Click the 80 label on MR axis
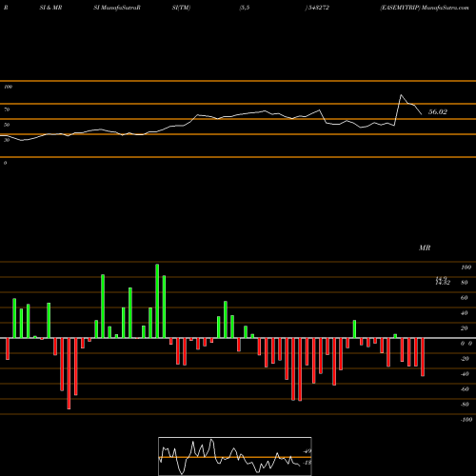 [x=465, y=283]
